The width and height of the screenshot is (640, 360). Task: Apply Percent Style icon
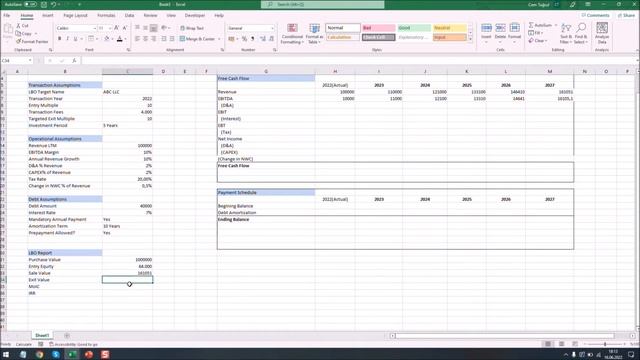(x=244, y=39)
